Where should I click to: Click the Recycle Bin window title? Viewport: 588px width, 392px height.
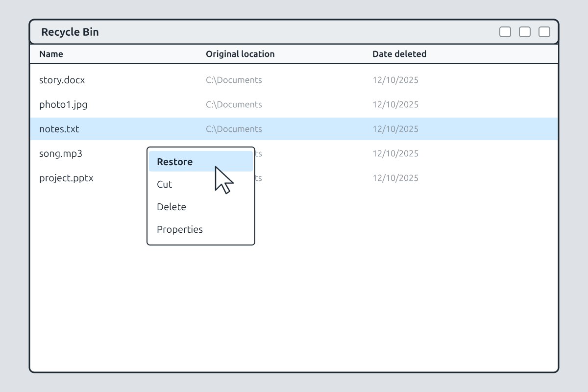[x=70, y=32]
